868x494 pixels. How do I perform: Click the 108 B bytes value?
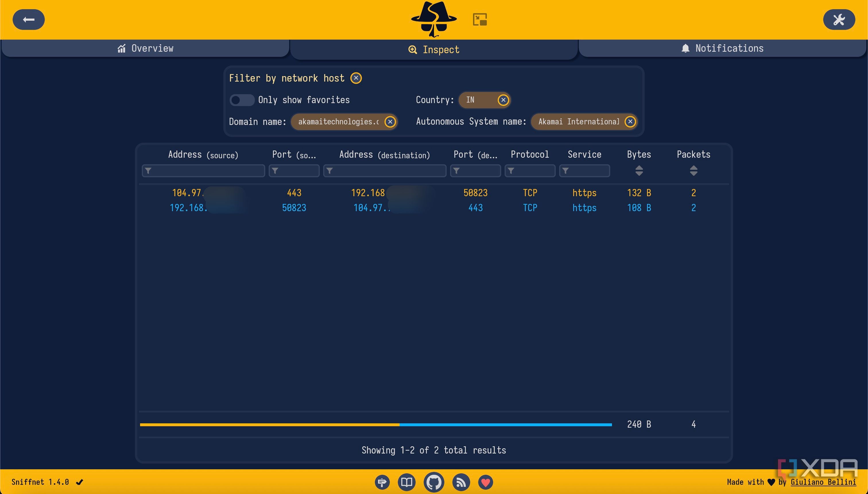[639, 208]
